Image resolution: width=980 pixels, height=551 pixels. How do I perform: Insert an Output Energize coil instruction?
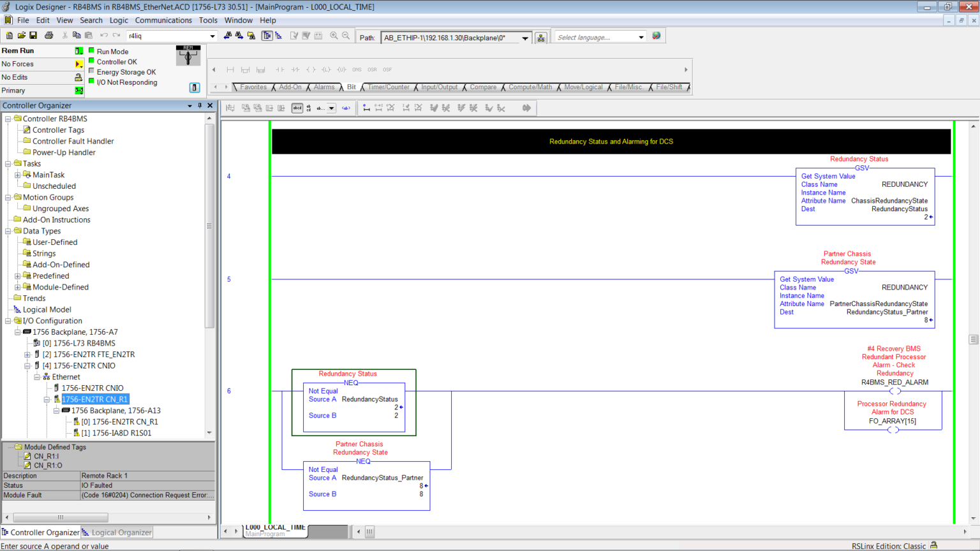coord(311,70)
